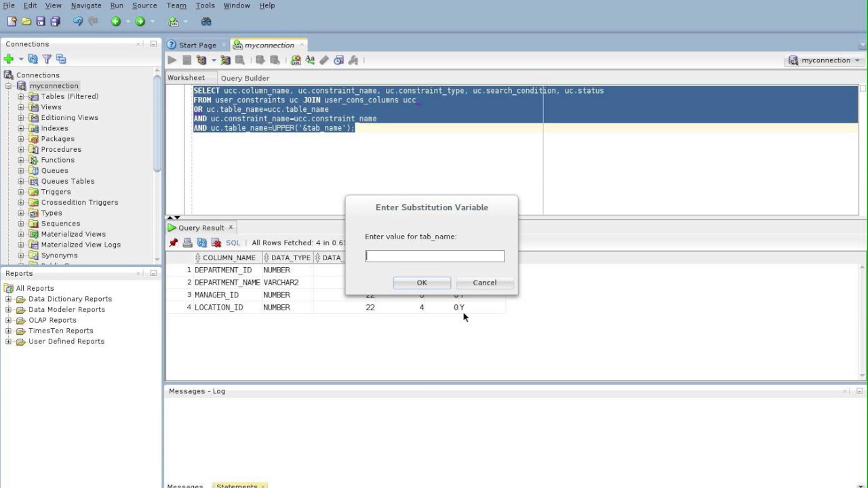Click inside the tab_name value field
The image size is (868, 488).
pos(434,256)
